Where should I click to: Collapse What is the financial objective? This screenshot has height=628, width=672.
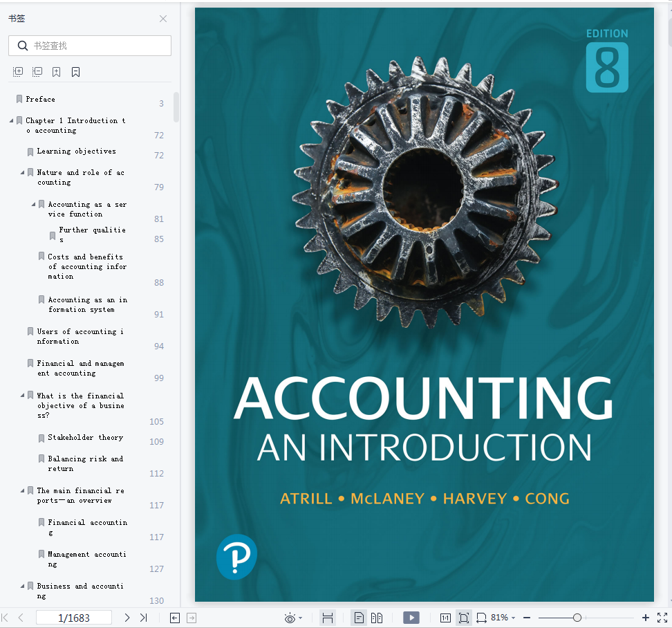(22, 395)
